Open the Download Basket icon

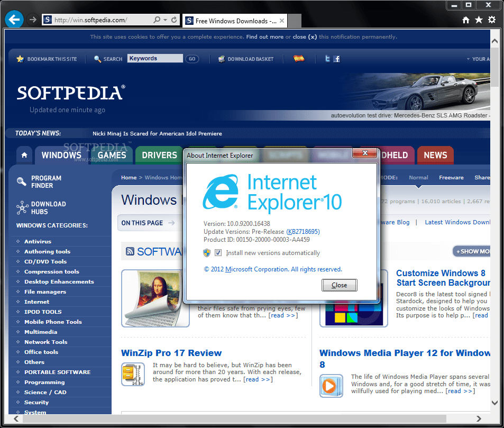click(222, 59)
